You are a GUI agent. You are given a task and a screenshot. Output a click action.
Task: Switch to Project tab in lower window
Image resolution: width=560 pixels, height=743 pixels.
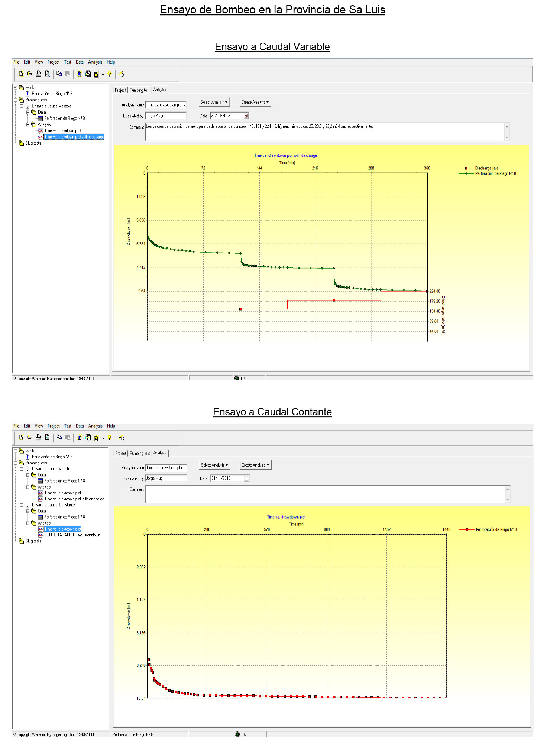click(x=121, y=454)
